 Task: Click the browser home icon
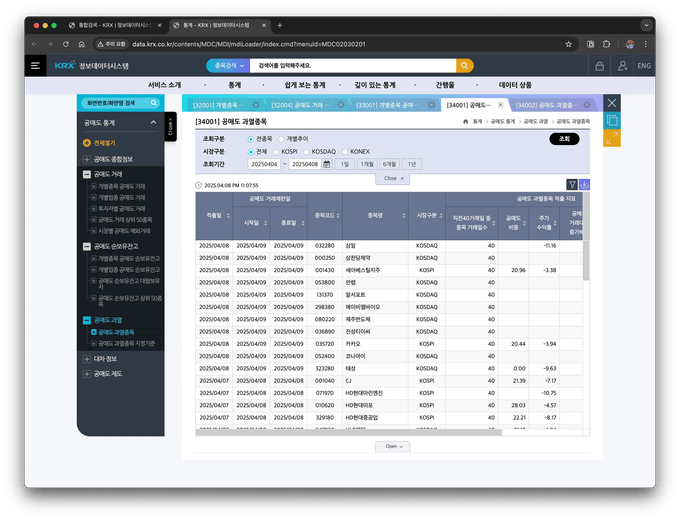coord(82,44)
